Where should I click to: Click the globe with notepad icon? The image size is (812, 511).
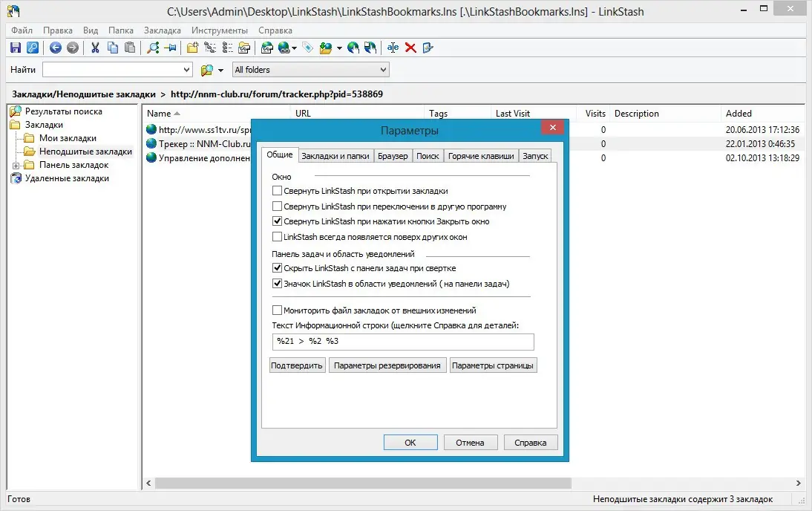[x=267, y=48]
